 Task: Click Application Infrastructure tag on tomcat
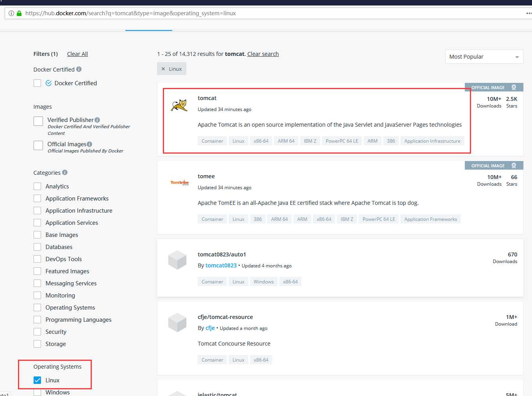coord(432,141)
